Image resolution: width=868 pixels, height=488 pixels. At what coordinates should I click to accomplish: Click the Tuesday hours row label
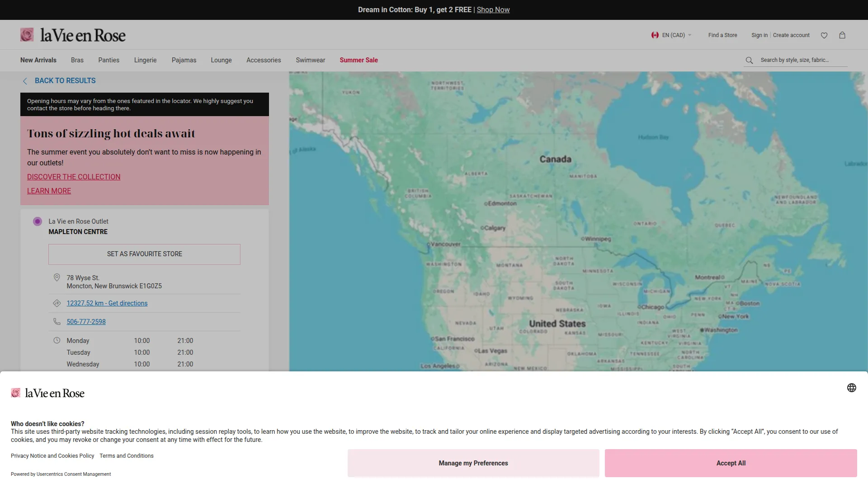(x=78, y=352)
